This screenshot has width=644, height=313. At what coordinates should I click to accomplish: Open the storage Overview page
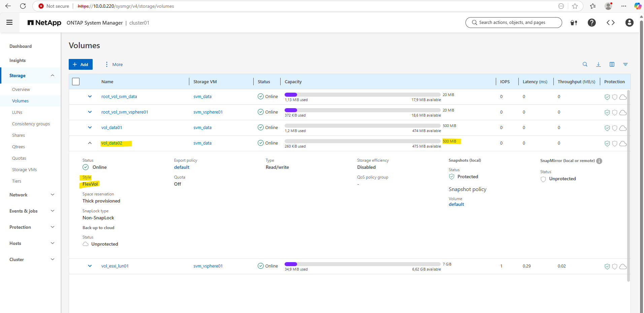(x=21, y=89)
